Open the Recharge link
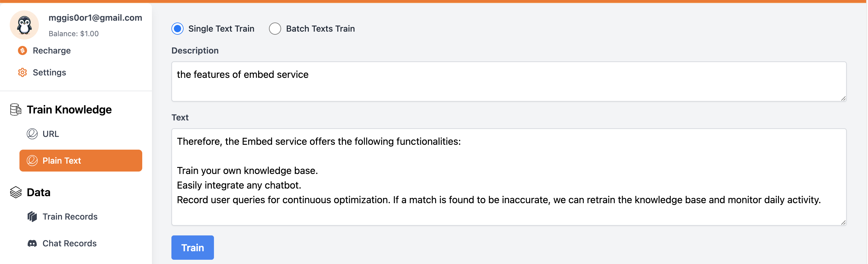The image size is (868, 264). pyautogui.click(x=52, y=50)
